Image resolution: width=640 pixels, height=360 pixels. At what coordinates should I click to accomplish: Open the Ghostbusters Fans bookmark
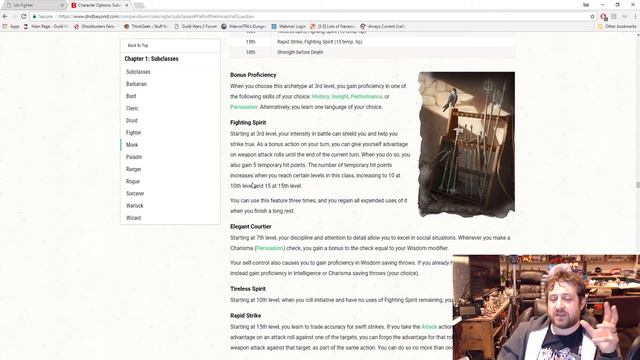(95, 26)
